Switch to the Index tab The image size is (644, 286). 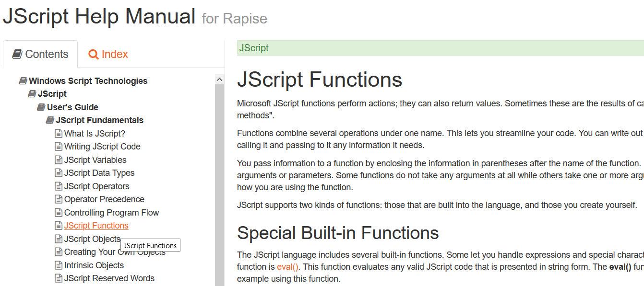tap(108, 55)
